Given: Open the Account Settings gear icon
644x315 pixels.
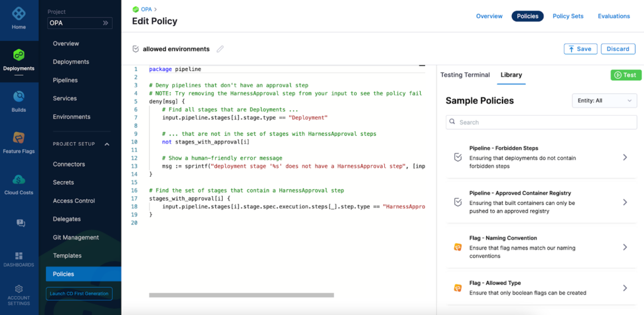Looking at the screenshot, I should pos(19,289).
